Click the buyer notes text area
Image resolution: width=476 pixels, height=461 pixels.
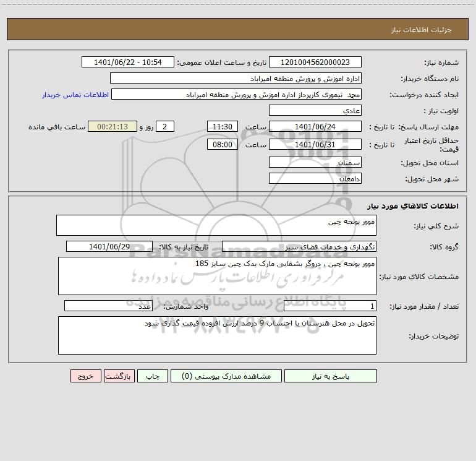[x=217, y=335]
